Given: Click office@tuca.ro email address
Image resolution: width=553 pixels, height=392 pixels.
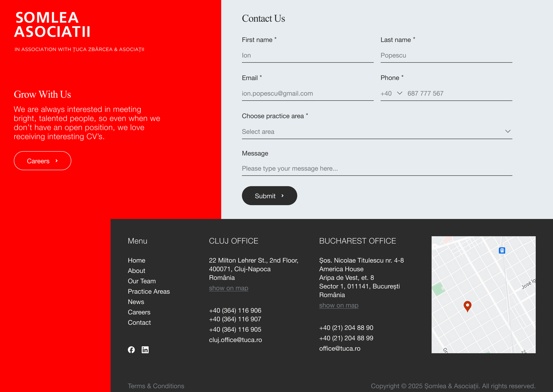Looking at the screenshot, I should (340, 348).
